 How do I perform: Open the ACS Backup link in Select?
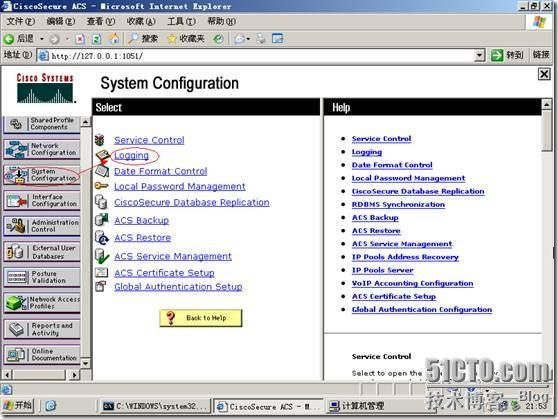(x=142, y=220)
